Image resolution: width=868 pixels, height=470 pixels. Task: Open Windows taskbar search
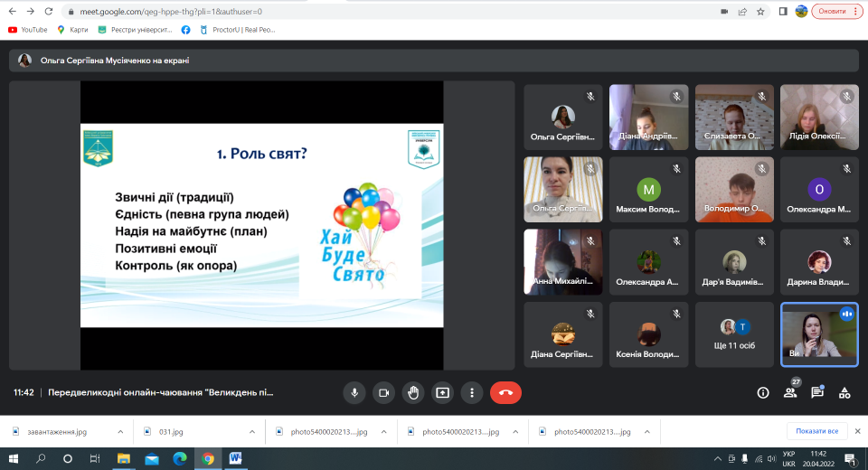[x=41, y=458]
